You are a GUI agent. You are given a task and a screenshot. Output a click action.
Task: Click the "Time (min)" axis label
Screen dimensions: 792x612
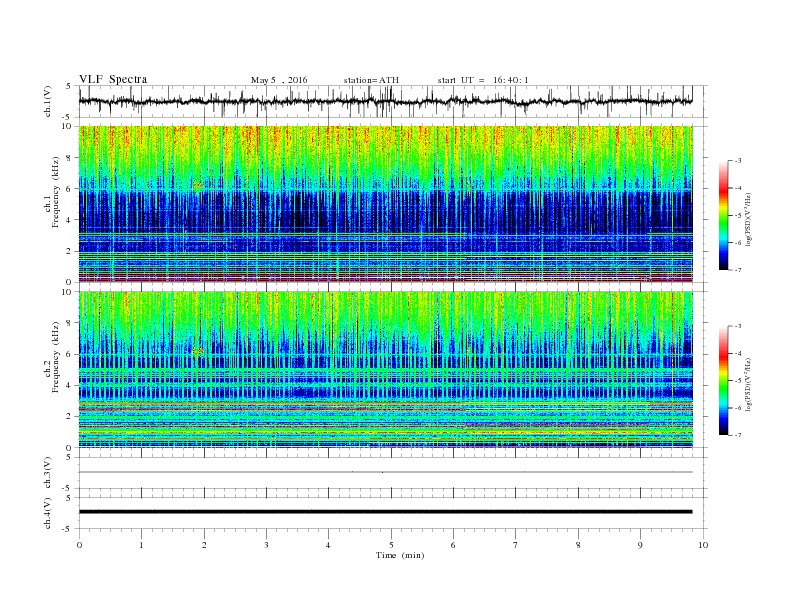click(x=400, y=555)
